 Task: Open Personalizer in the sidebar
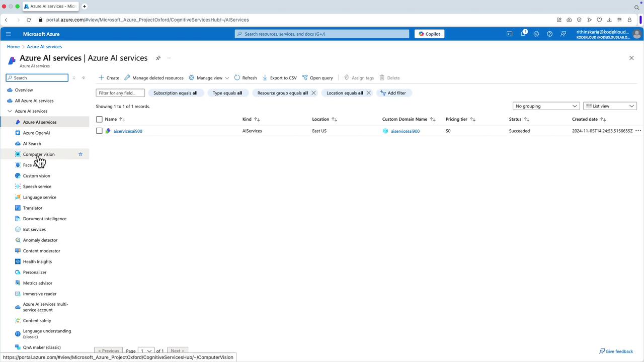coord(35,273)
